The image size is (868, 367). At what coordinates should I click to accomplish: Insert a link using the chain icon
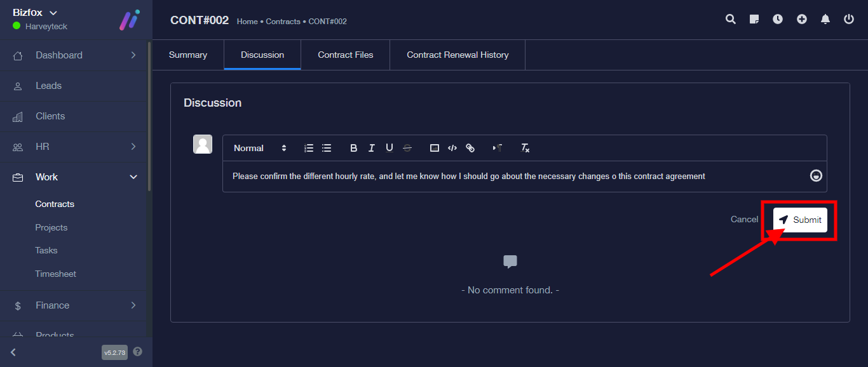[x=470, y=148]
